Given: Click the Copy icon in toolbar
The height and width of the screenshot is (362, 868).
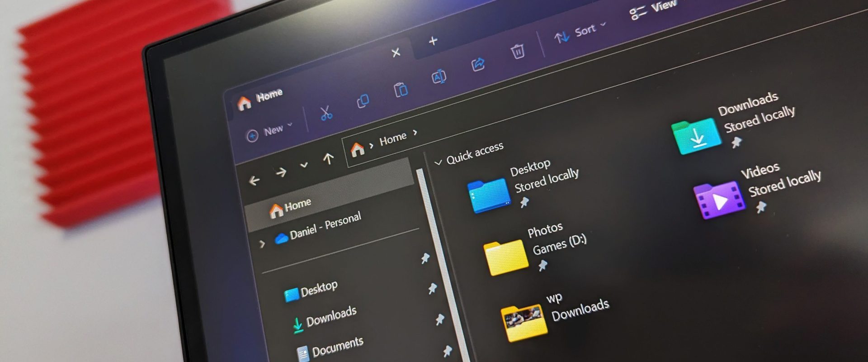Looking at the screenshot, I should (363, 101).
